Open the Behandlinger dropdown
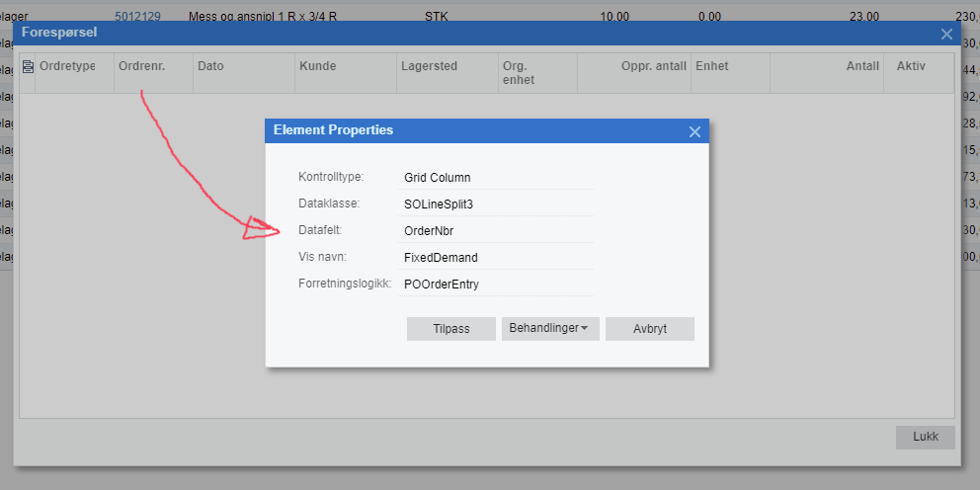980x490 pixels. (550, 329)
